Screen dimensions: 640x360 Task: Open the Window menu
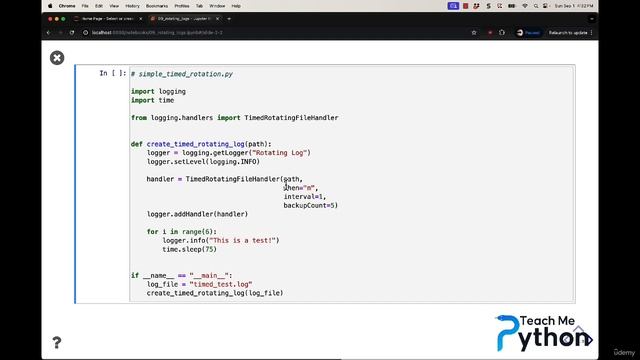tap(217, 6)
